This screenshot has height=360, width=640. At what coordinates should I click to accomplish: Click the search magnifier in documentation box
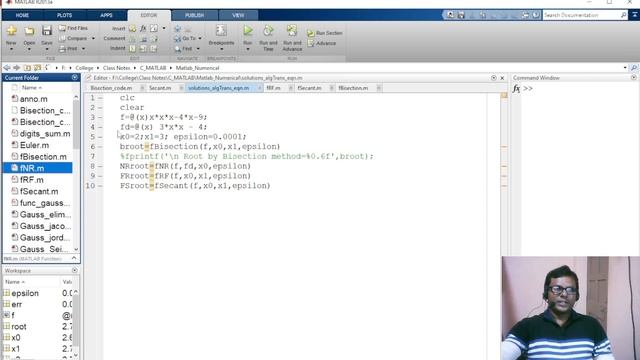pyautogui.click(x=623, y=15)
